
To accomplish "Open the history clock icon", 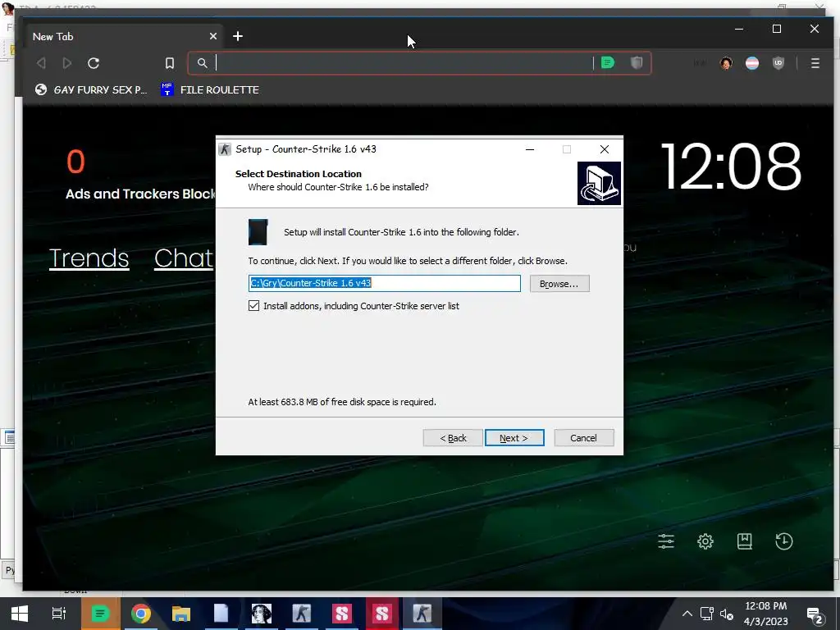I will pyautogui.click(x=783, y=541).
